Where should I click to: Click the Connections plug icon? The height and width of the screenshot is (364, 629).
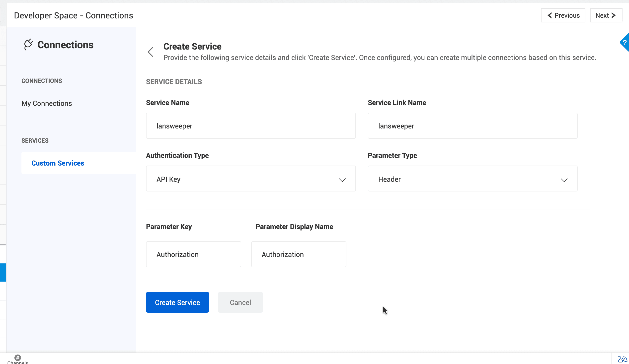pos(28,45)
